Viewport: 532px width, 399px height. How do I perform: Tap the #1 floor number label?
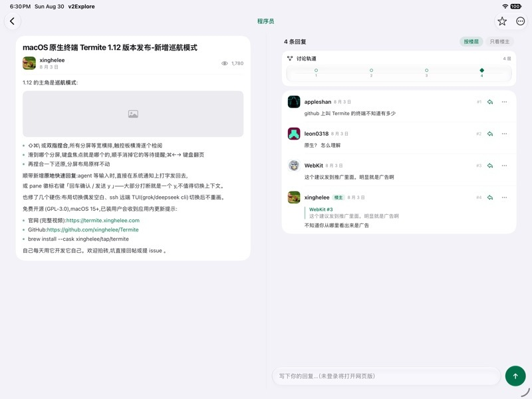479,102
